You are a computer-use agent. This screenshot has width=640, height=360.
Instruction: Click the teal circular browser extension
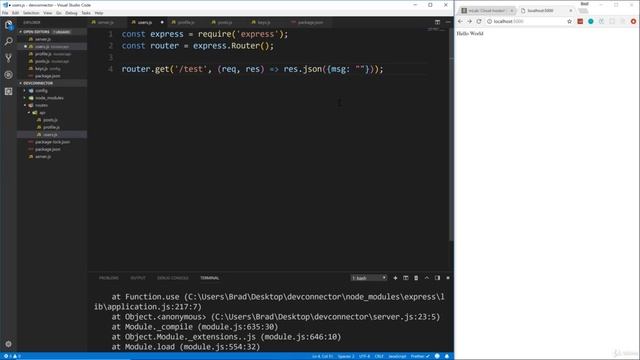click(x=591, y=21)
